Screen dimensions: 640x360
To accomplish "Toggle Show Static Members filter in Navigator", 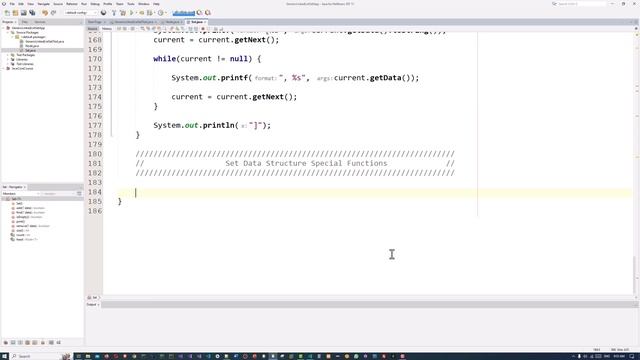I will coord(20,342).
